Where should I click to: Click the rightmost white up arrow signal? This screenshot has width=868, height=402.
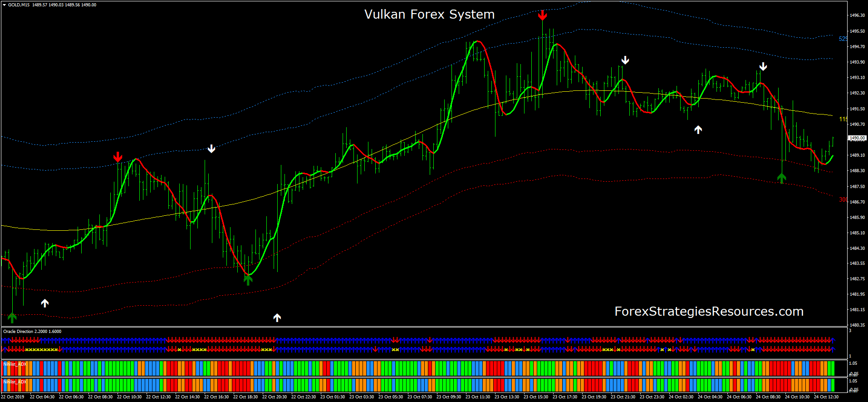[x=698, y=130]
